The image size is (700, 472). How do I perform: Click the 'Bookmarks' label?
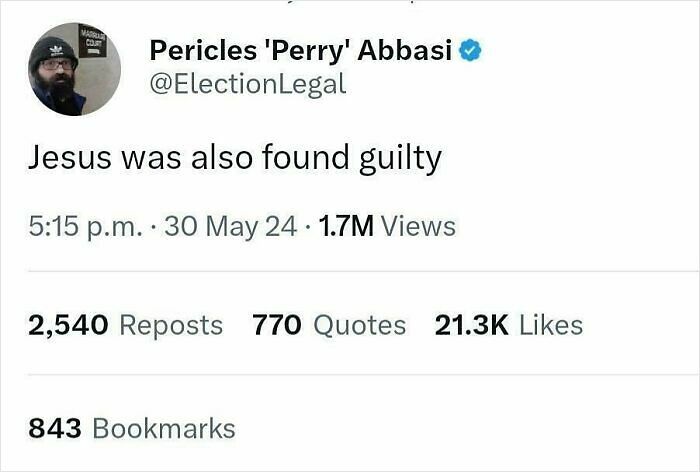pyautogui.click(x=164, y=429)
